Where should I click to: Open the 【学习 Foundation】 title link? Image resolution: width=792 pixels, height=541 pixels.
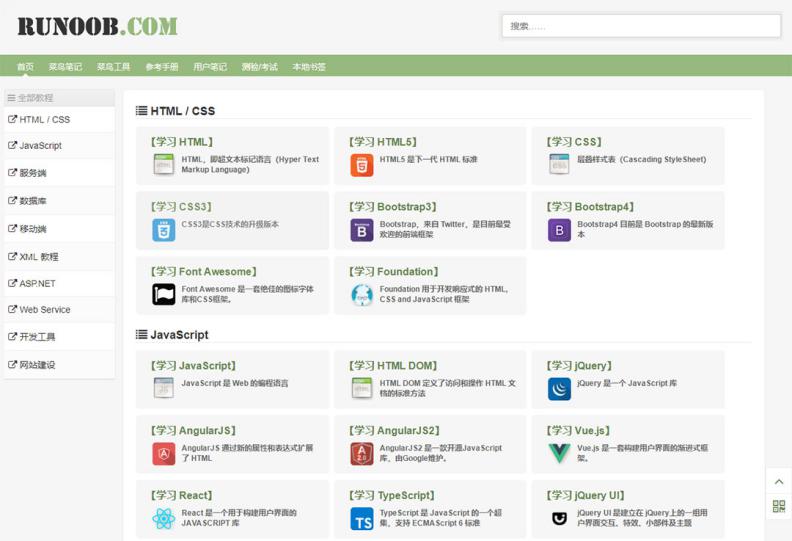click(x=394, y=271)
